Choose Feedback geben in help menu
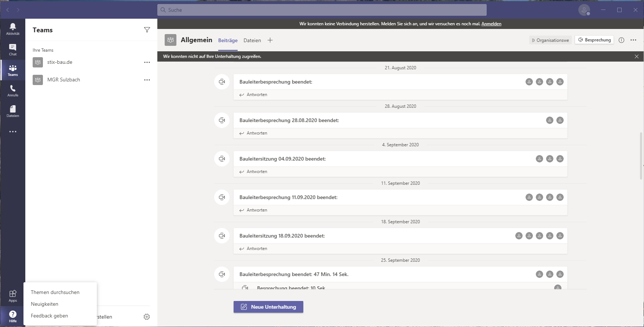Screen dimensions: 644x327 [50, 316]
